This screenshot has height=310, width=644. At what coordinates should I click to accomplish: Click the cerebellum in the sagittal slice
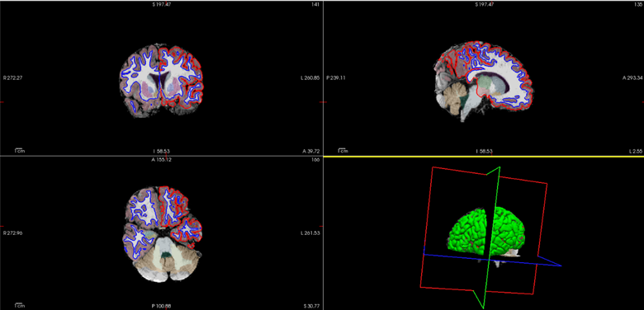coord(451,98)
